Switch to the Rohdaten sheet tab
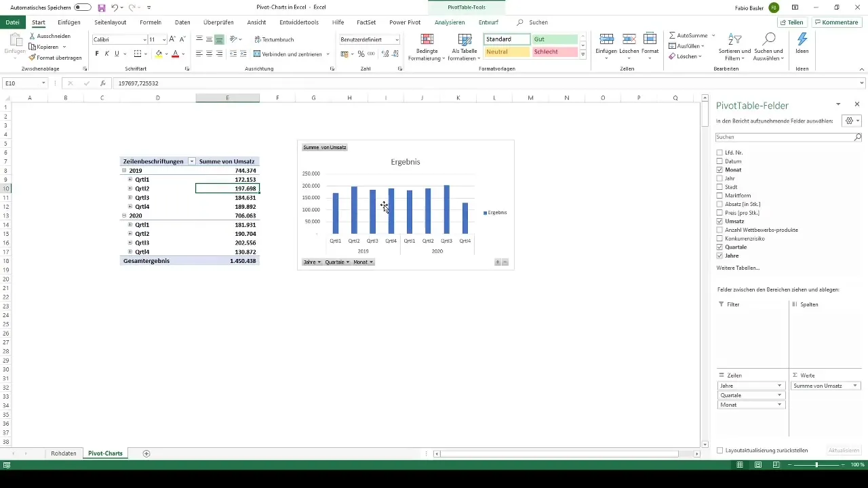Image resolution: width=868 pixels, height=488 pixels. (x=64, y=453)
